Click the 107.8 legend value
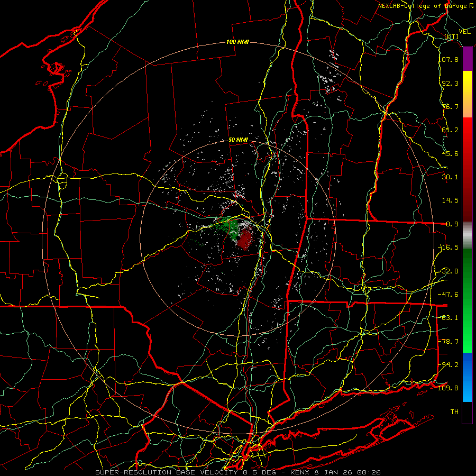This screenshot has width=476, height=476. coord(450,59)
